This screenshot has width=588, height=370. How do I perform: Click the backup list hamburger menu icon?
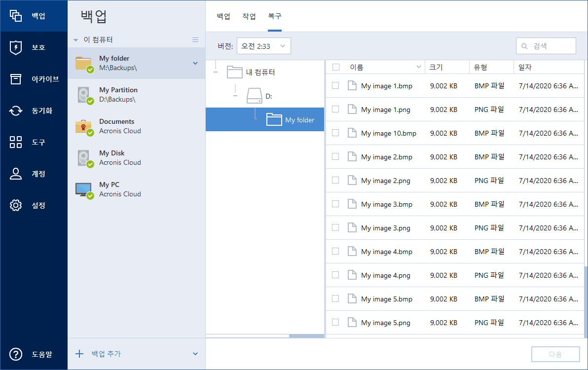point(195,39)
